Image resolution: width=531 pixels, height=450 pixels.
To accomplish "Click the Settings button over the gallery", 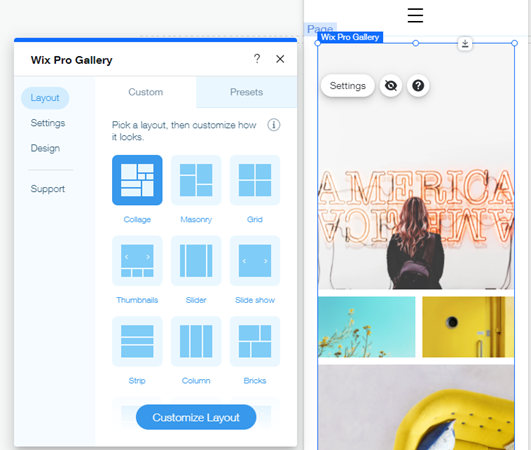I will pos(348,86).
